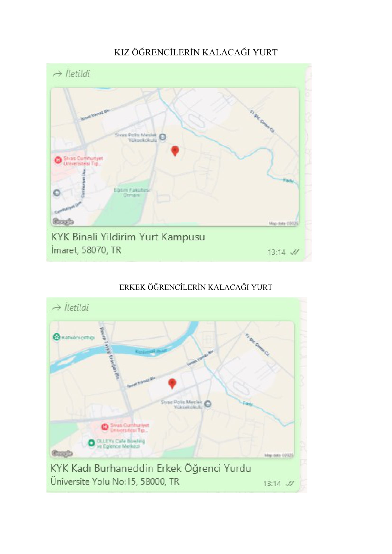Screen dimensions: 392x554
Task: Click the Sivas Polis Meslek Yüksekokulu marker in the first map
Action: (x=163, y=137)
